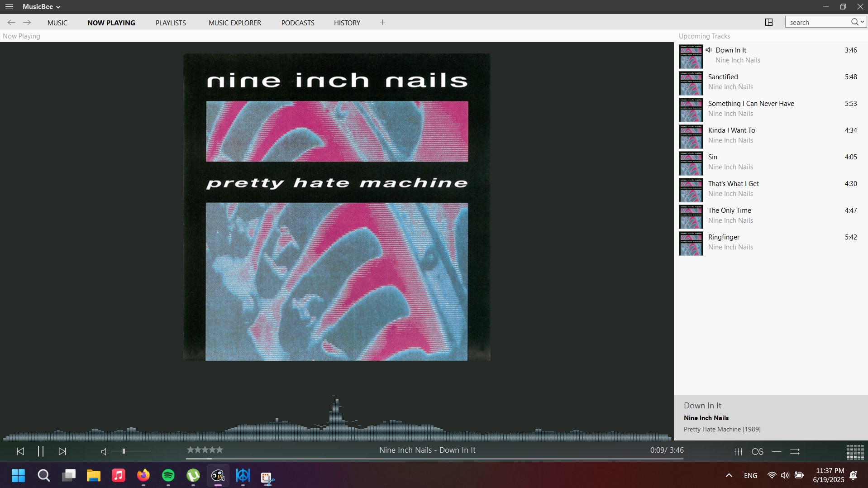Show hidden system tray icons

pos(729,475)
